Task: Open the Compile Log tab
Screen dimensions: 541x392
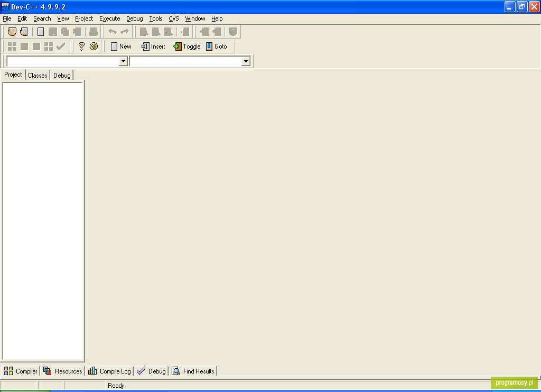Action: tap(109, 371)
